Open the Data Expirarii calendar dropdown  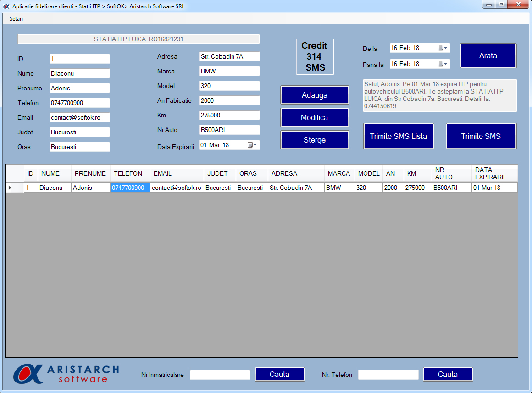tap(252, 145)
